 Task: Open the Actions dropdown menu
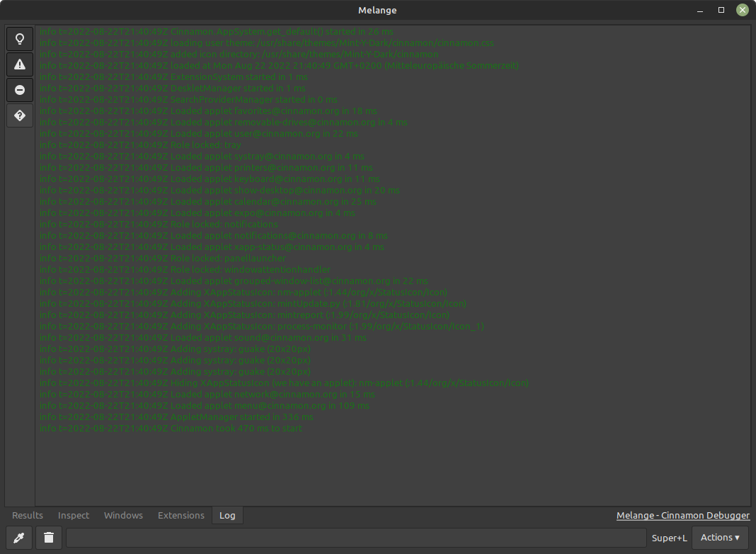point(720,538)
